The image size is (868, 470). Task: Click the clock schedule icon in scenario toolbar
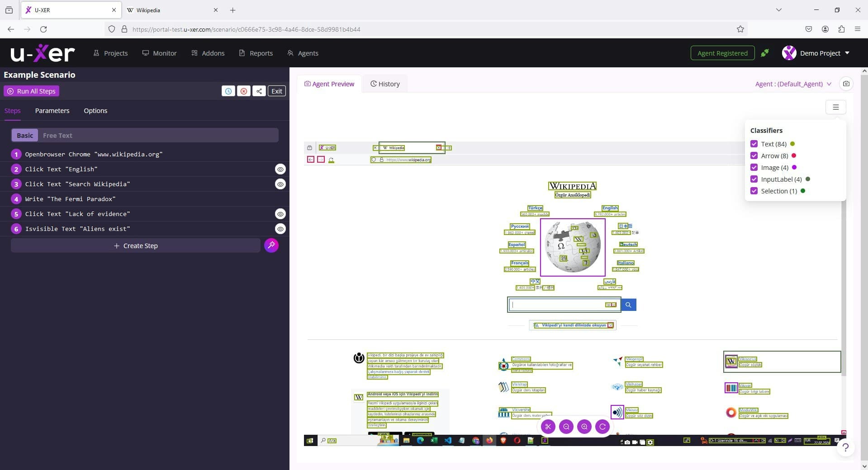click(228, 91)
